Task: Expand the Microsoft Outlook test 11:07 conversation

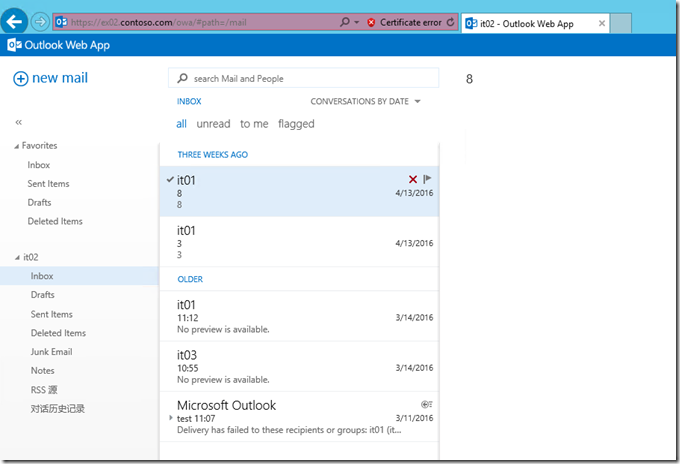Action: point(170,418)
